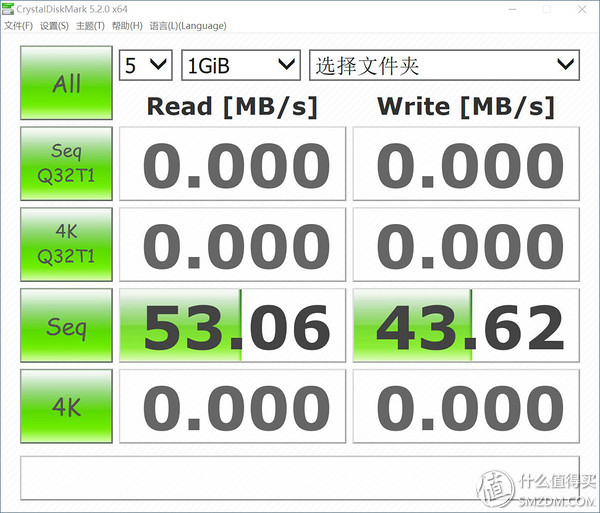The image size is (600, 513).
Task: Click the CrystalDiskMark title bar app icon
Action: 8,9
